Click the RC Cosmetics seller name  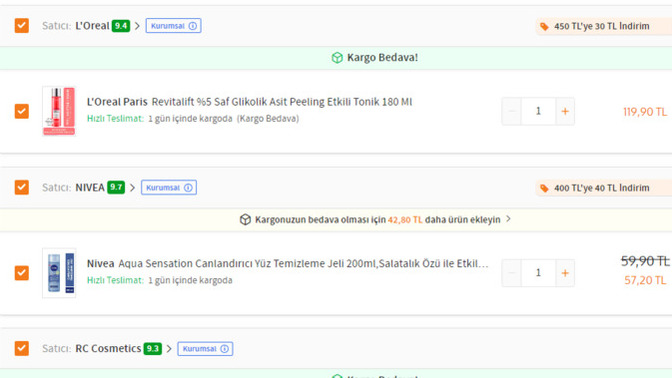point(108,348)
